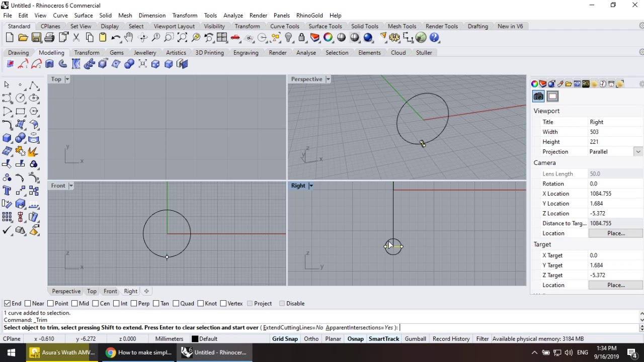Click the padlock lock icon
Image resolution: width=644 pixels, height=362 pixels.
click(x=301, y=38)
